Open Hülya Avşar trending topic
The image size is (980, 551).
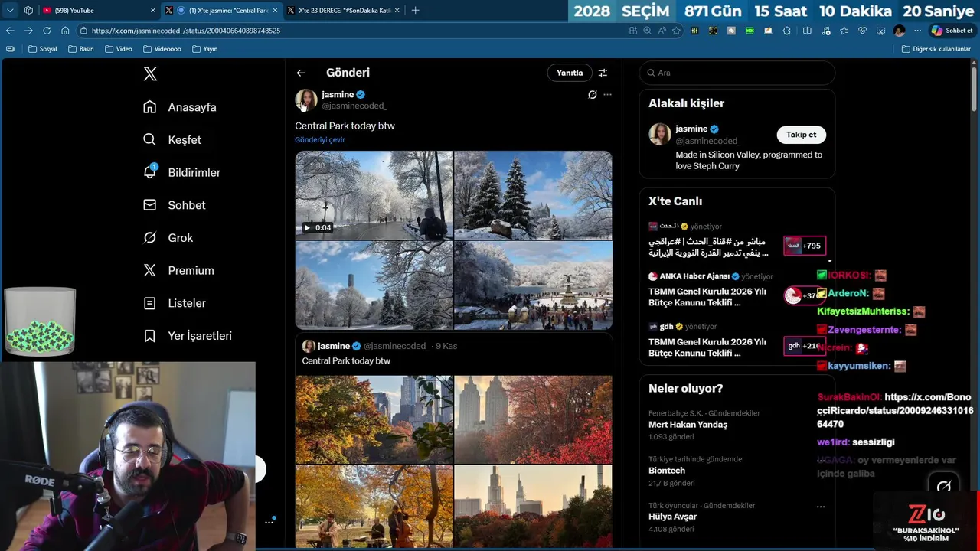(x=737, y=517)
